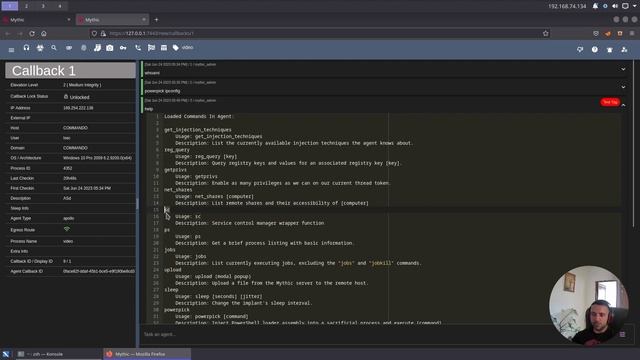The image size is (640, 360).
Task: Click the First Checkin timestamp value
Action: click(87, 188)
